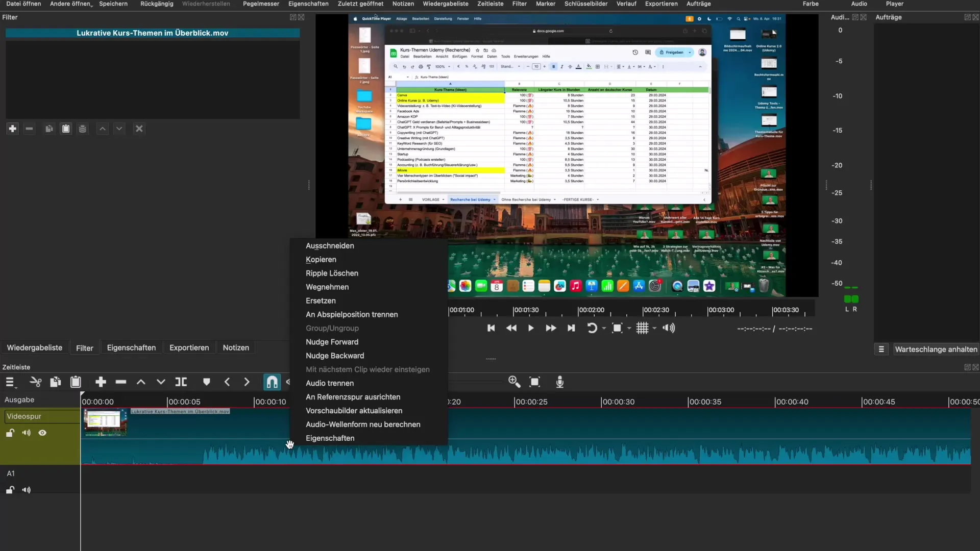Viewport: 980px width, 551px height.
Task: Split clip at playhead icon
Action: 181,382
